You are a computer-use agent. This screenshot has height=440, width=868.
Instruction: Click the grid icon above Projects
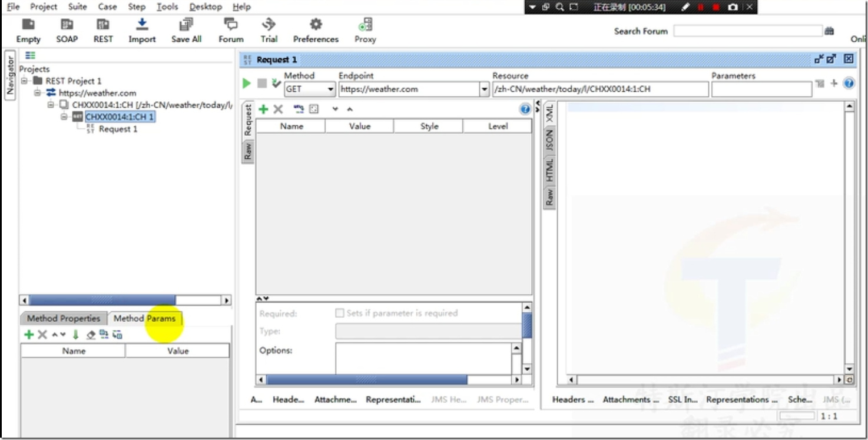pos(31,55)
